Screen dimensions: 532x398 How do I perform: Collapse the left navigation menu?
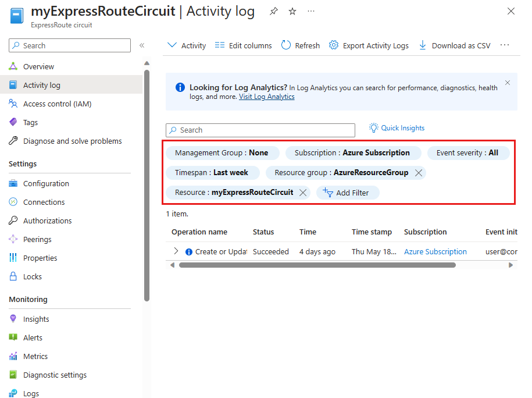click(142, 45)
